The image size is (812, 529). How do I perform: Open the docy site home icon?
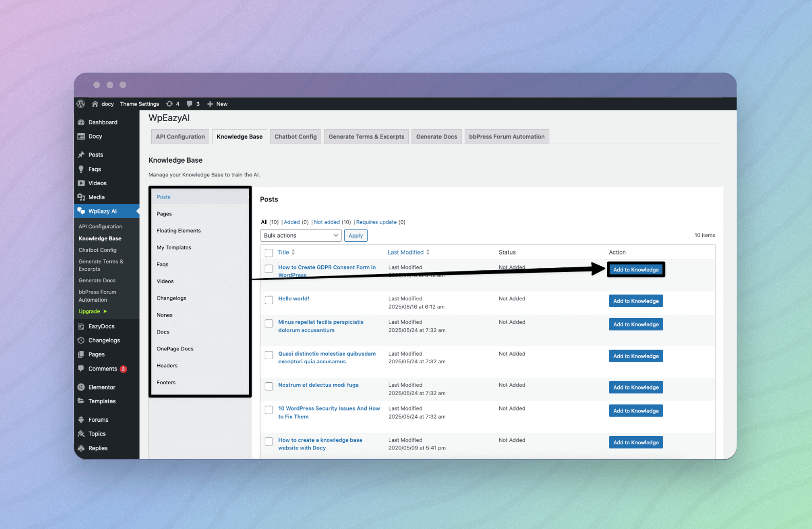point(95,104)
